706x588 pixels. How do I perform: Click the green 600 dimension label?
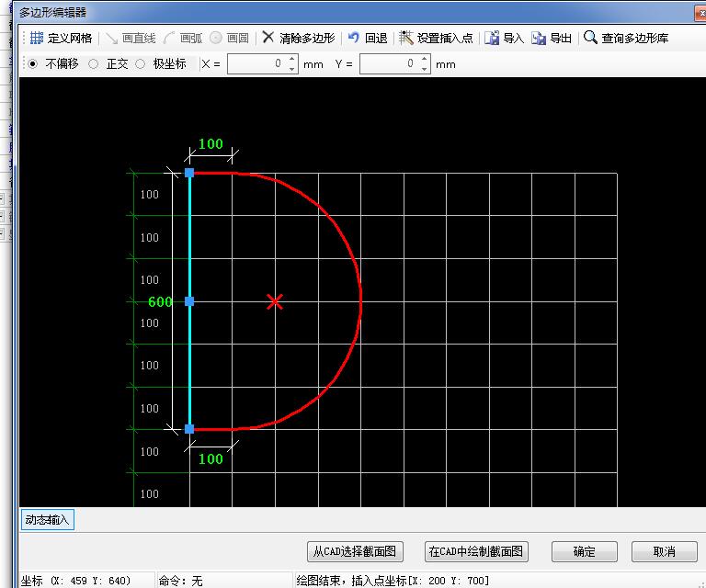click(160, 301)
